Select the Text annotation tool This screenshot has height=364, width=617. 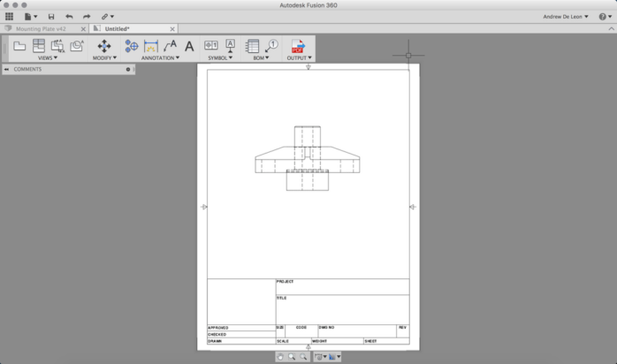(x=189, y=46)
